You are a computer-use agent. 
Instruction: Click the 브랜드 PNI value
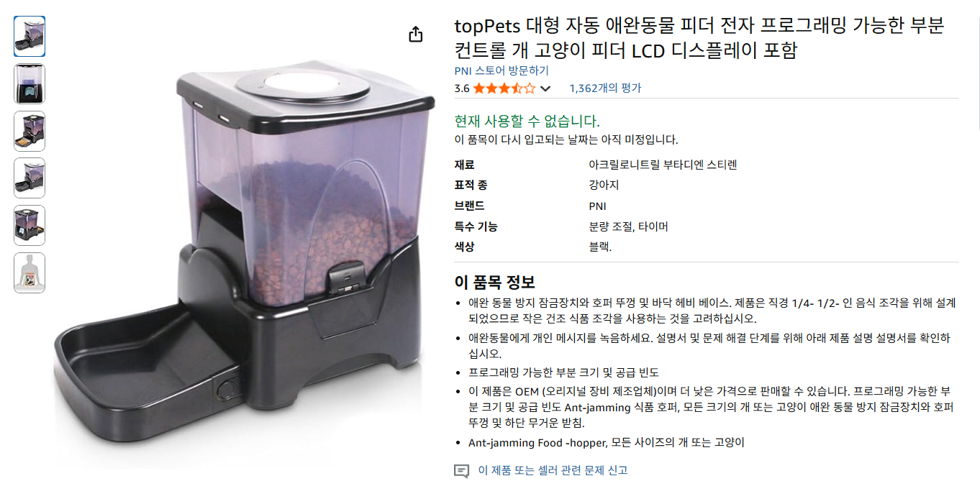click(597, 206)
